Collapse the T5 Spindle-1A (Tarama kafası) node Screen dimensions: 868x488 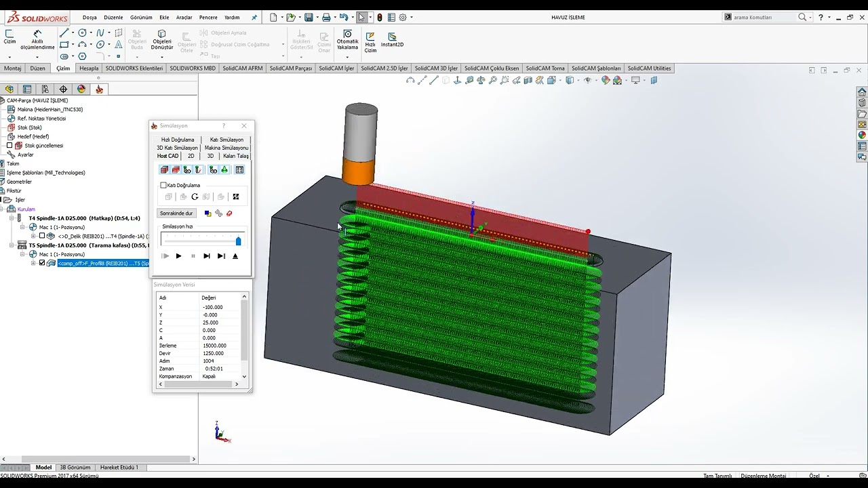tap(12, 245)
